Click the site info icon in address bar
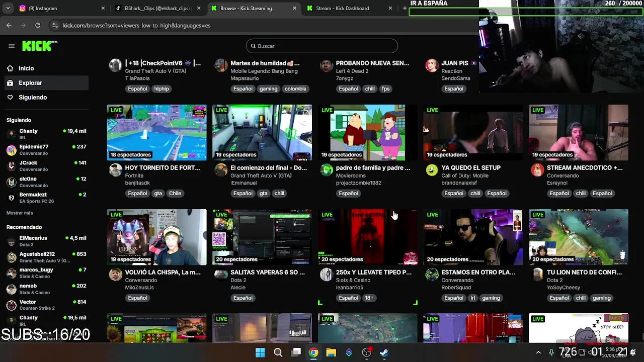 [55, 25]
